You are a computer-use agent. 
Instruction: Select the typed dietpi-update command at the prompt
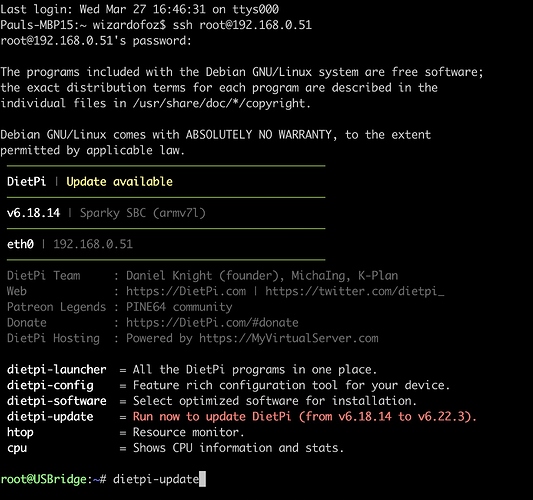156,479
